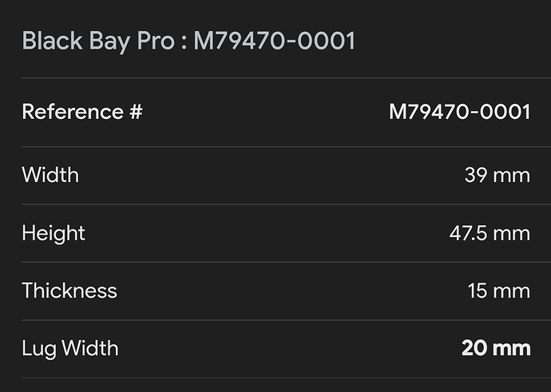Click the word Bay in the heading
Screen dimensions: 551x392
coord(109,42)
